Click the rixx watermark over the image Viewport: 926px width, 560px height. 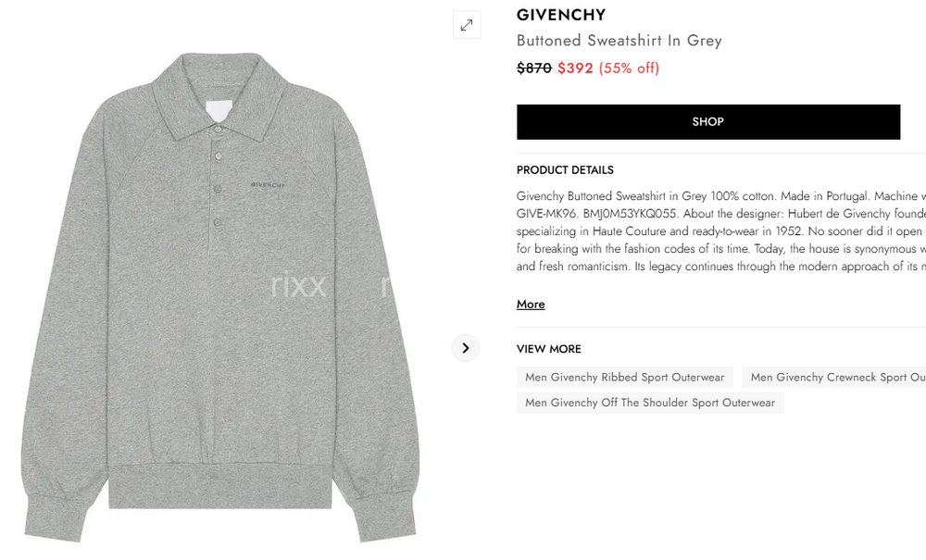(298, 286)
